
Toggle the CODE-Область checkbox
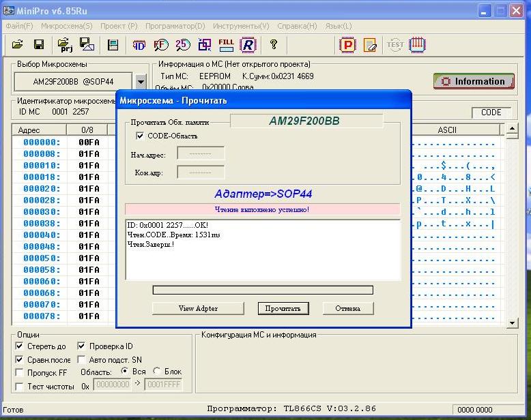(139, 136)
